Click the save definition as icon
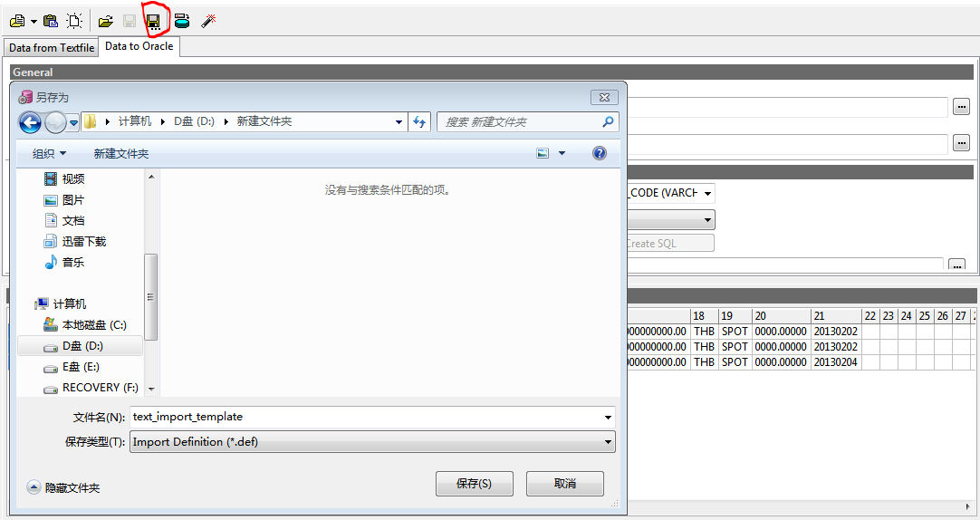Viewport: 980px width, 520px height. (153, 22)
